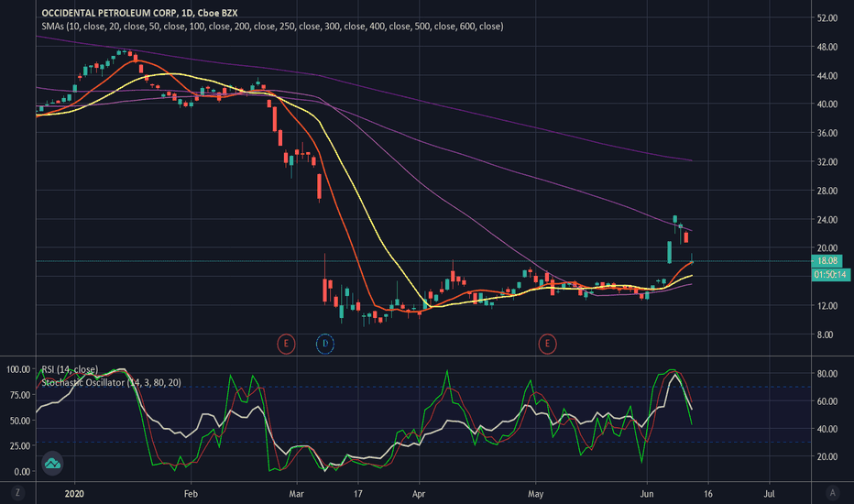Click the 52.00 price axis label

[x=827, y=18]
